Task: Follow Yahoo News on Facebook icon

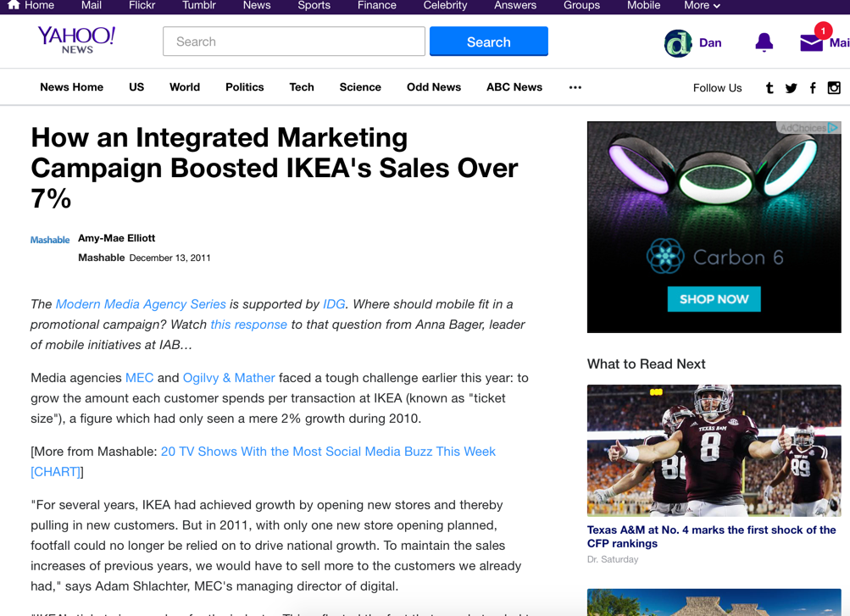Action: pos(813,88)
